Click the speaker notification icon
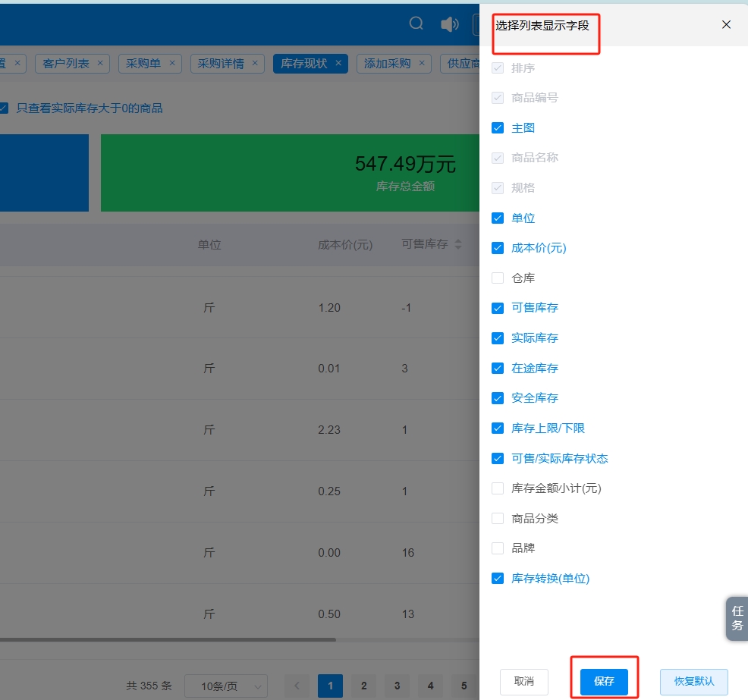Viewport: 748px width, 700px height. pos(449,24)
